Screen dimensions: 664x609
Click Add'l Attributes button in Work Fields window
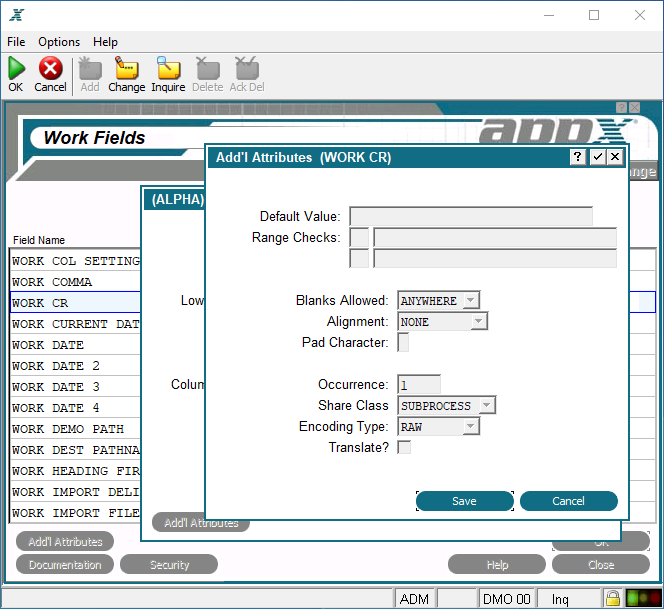coord(65,542)
